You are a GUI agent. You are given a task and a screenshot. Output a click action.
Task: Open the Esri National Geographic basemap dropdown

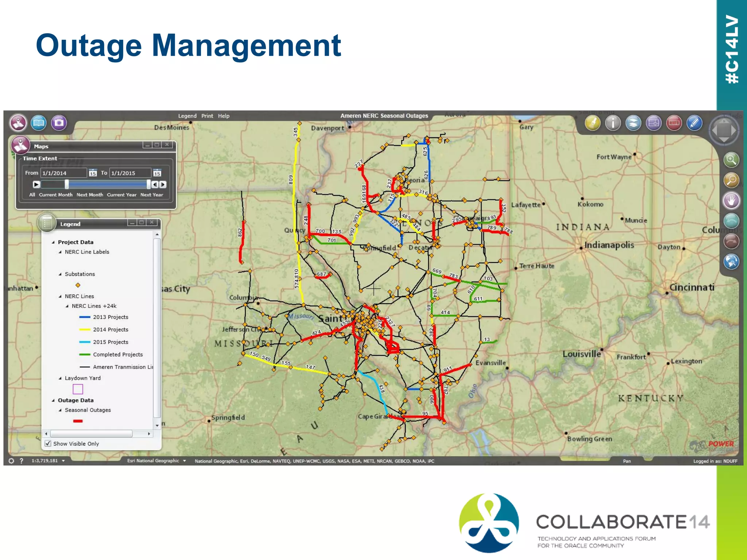185,461
